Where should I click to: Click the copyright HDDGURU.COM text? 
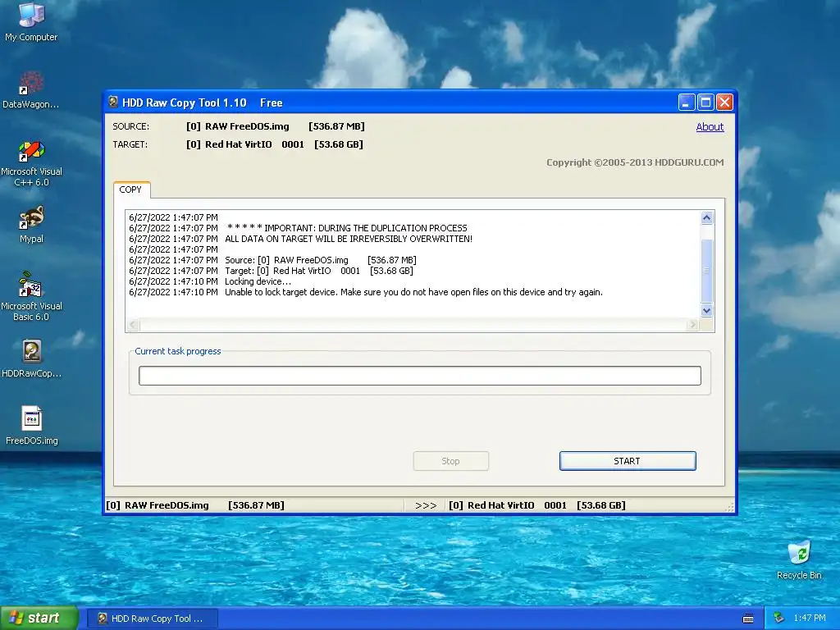pos(635,162)
